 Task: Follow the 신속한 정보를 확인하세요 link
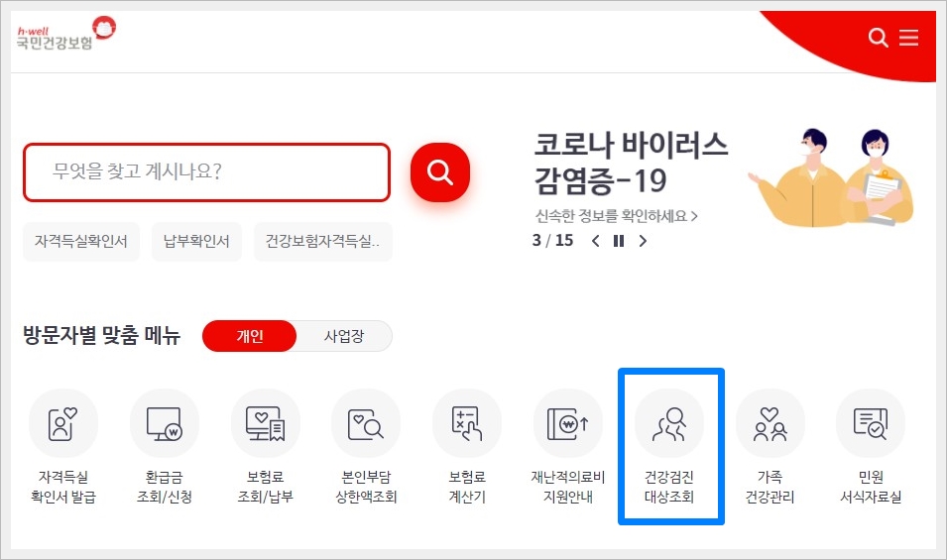616,216
